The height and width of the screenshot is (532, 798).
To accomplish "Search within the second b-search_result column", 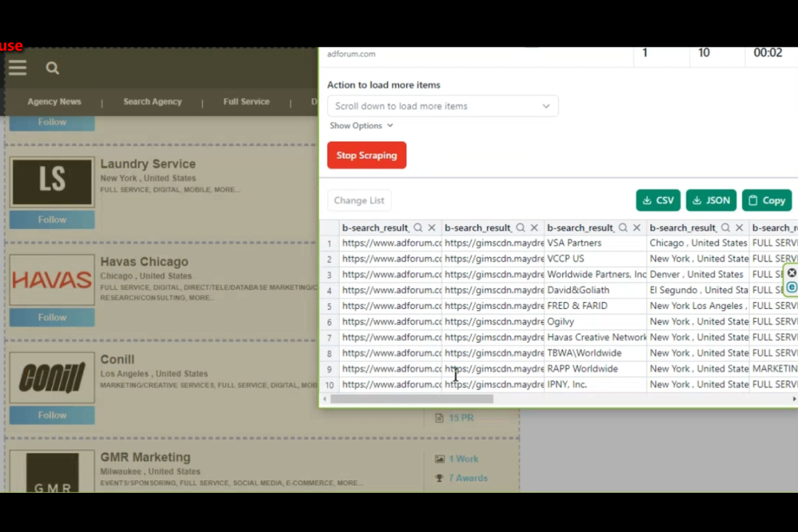I will [520, 228].
